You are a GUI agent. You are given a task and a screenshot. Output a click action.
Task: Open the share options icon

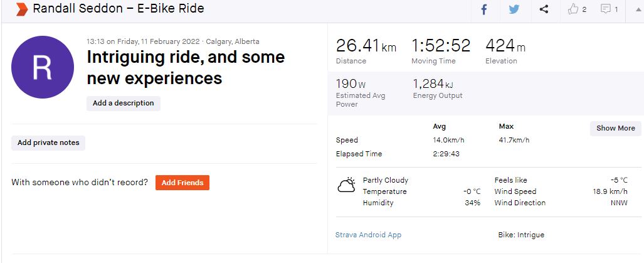point(544,9)
